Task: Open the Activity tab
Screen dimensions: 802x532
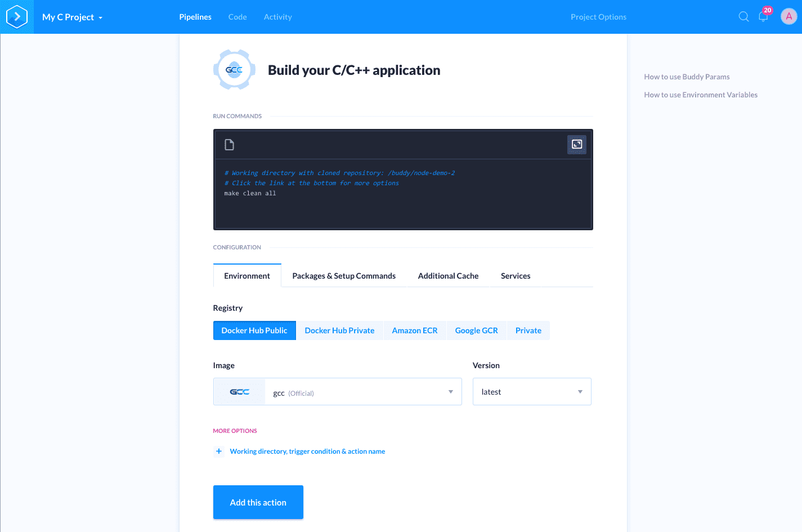Action: click(278, 17)
